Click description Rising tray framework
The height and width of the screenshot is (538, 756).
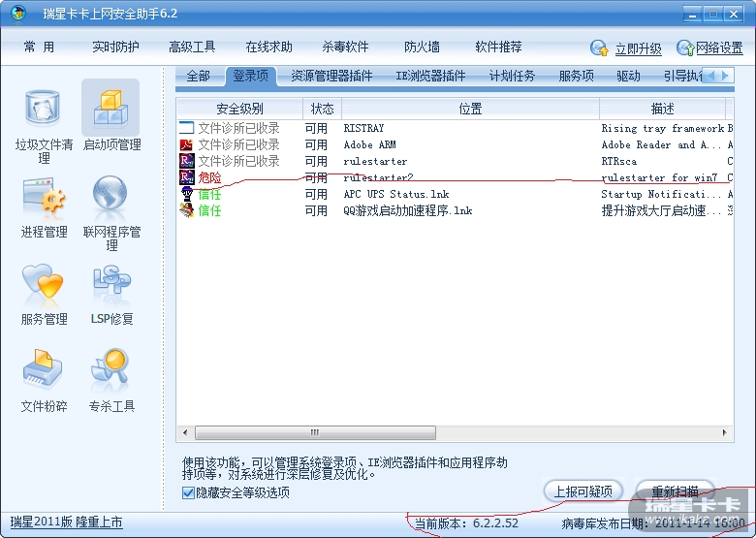tap(663, 128)
